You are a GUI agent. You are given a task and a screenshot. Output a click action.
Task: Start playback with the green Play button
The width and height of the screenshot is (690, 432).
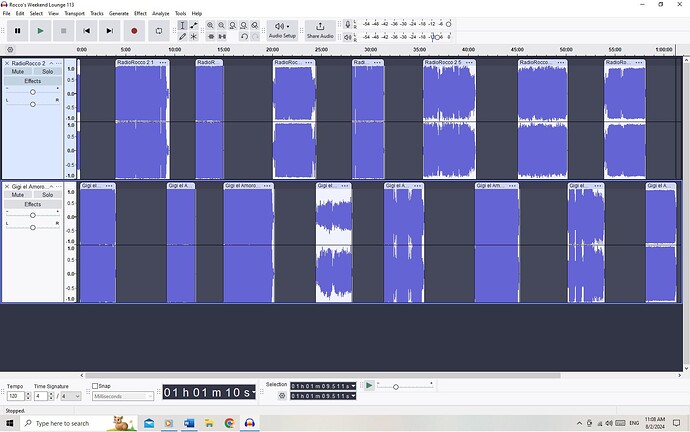[40, 31]
